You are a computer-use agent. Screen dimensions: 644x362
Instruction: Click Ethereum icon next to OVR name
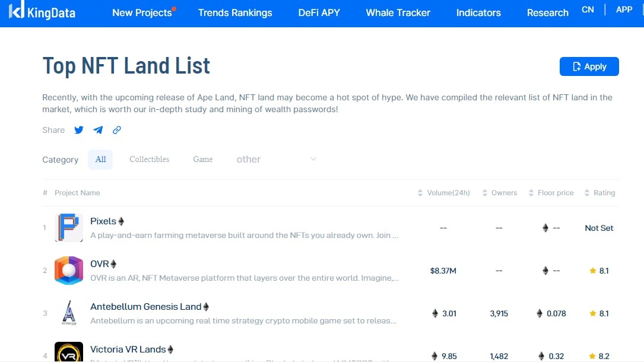[114, 264]
